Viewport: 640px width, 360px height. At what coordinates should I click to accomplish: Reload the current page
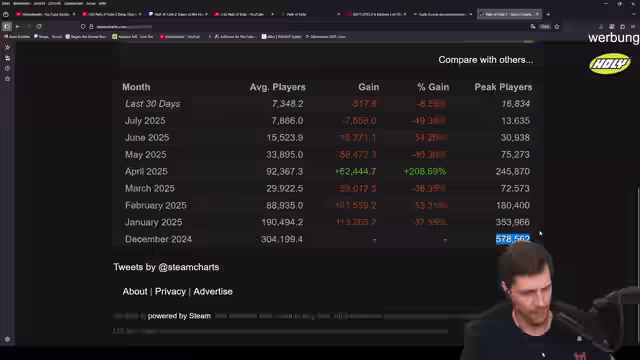coord(39,27)
